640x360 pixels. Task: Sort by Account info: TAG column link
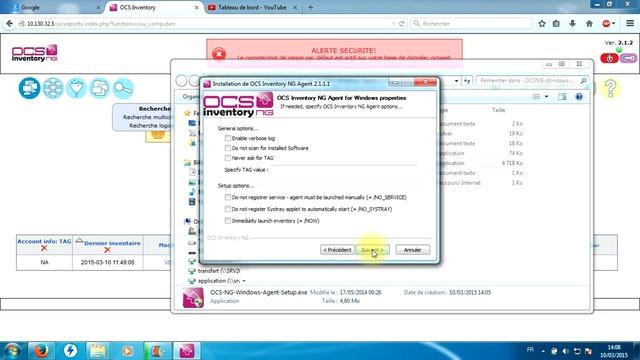[44, 241]
